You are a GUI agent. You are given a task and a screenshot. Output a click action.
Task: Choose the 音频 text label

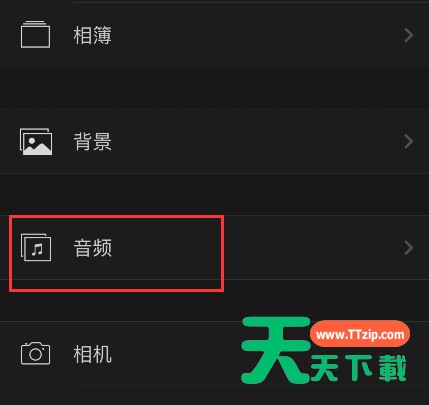pyautogui.click(x=92, y=248)
